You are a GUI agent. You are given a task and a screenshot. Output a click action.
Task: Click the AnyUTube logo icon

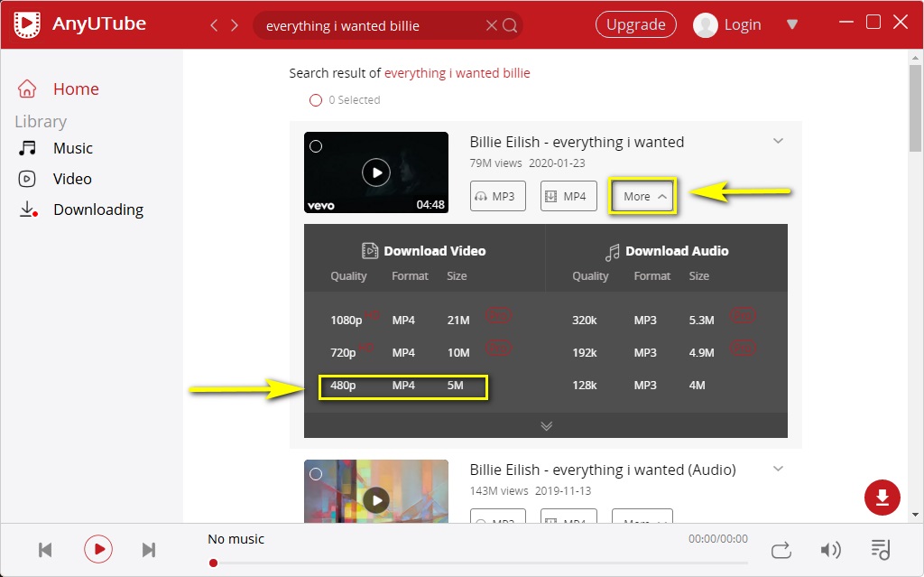(27, 24)
